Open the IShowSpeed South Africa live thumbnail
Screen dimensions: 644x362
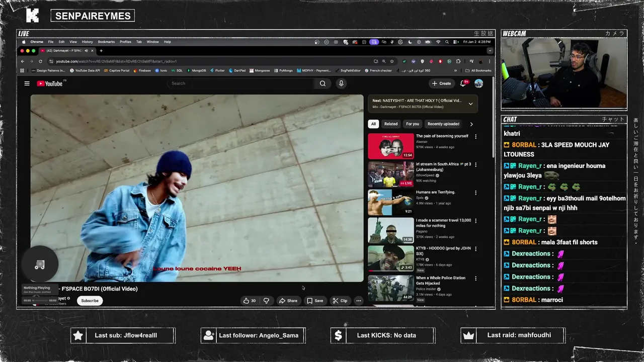pyautogui.click(x=390, y=174)
